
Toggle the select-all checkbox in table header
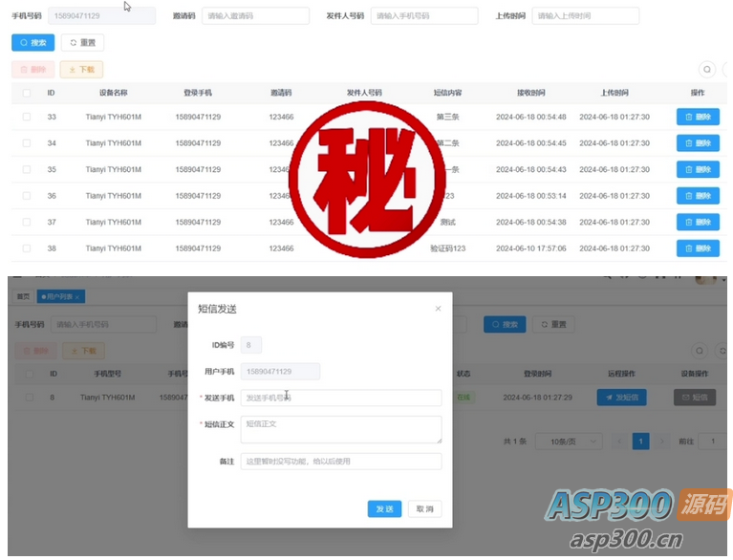27,93
